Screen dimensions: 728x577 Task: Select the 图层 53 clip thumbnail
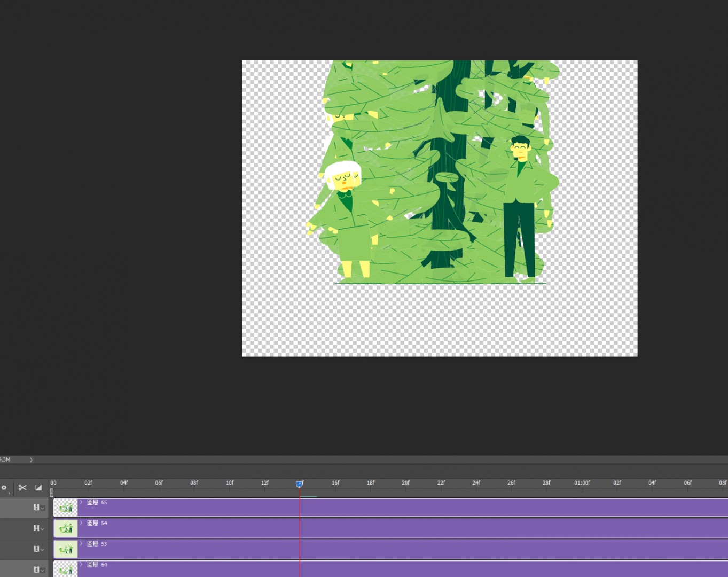[x=66, y=549]
